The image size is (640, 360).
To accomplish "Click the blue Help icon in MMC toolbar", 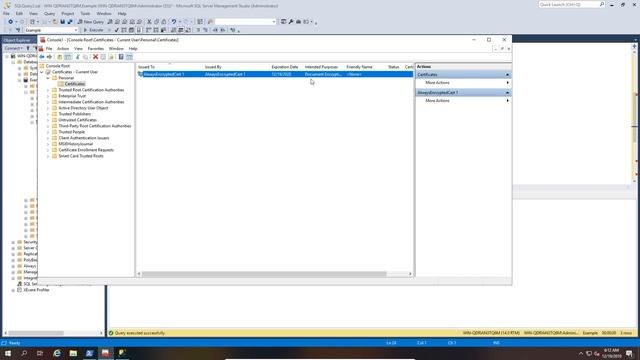I will [121, 57].
